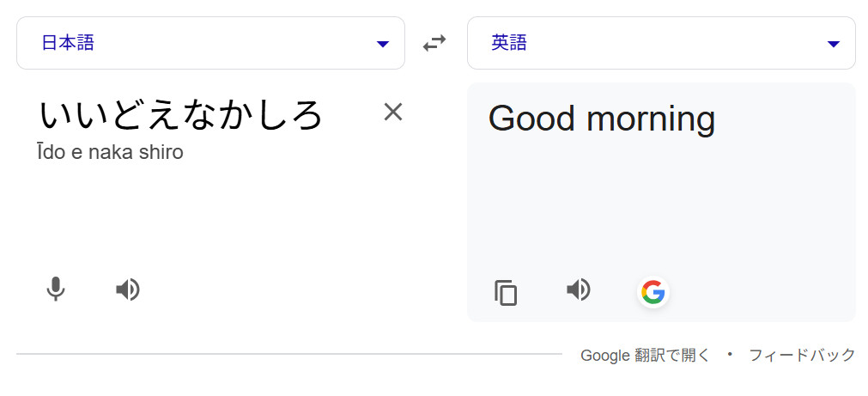Viewport: 868px width, 396px height.
Task: Click the arrow beside 日本語
Action: point(383,44)
